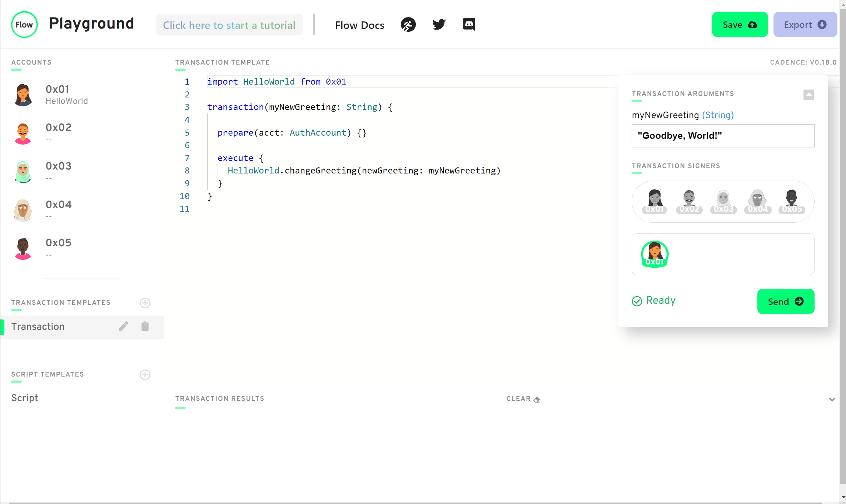Viewport: 846px width, 504px height.
Task: Open the Script template
Action: (x=24, y=398)
